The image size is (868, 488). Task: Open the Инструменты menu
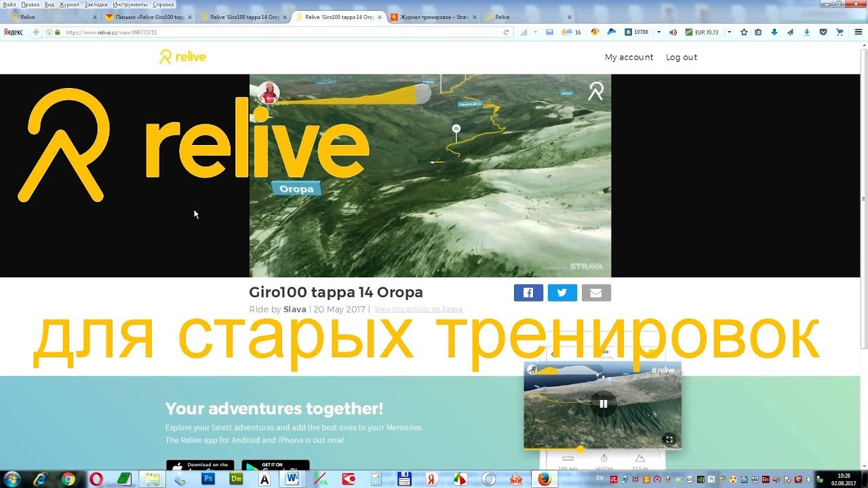[130, 4]
